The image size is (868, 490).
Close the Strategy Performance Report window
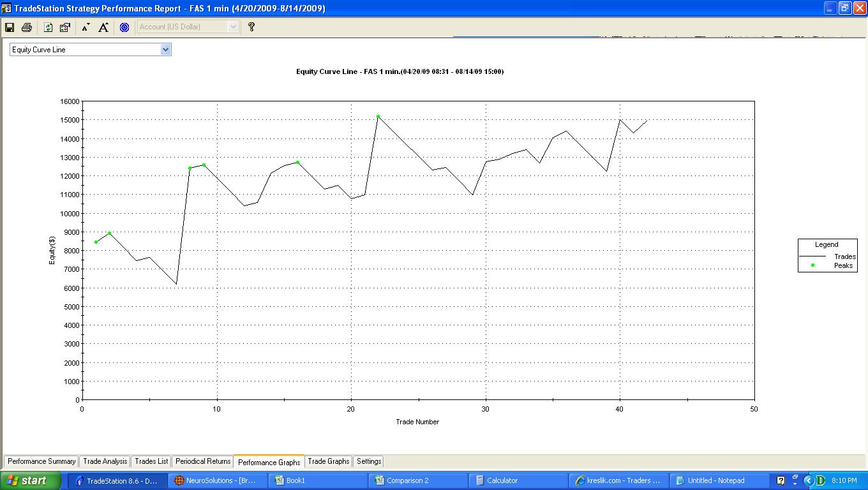point(859,8)
